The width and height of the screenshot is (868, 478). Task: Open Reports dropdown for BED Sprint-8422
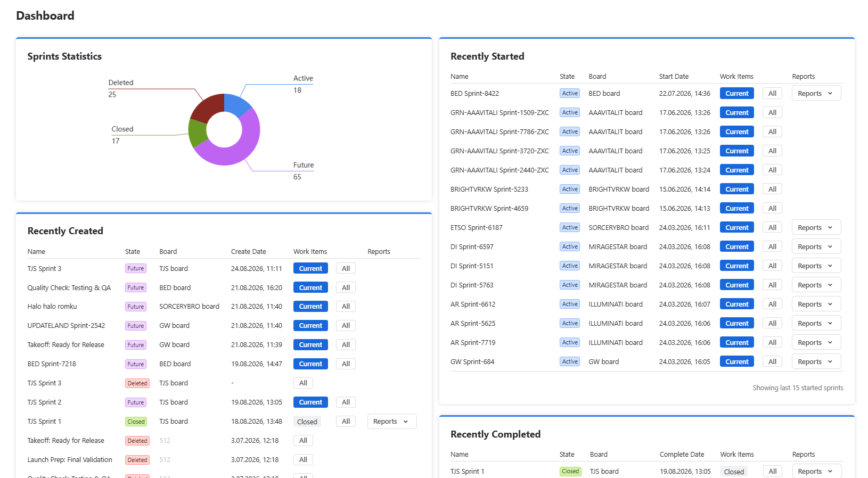816,93
